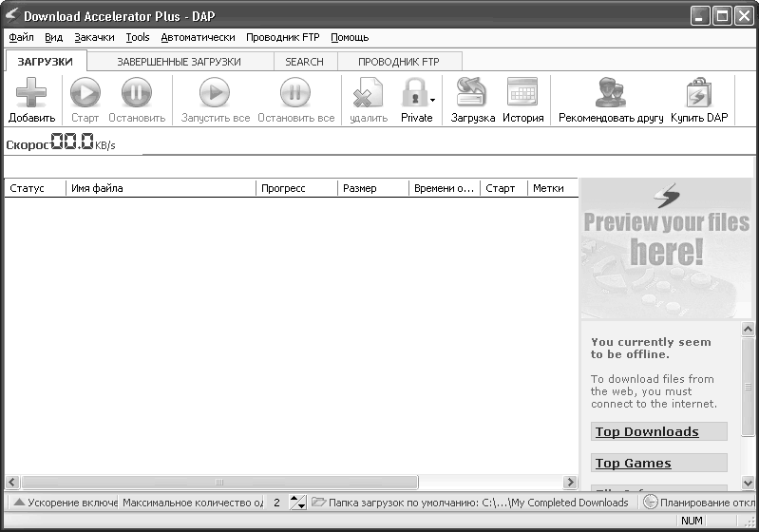
Task: Click side panel scroll up arrow
Action: (x=748, y=329)
